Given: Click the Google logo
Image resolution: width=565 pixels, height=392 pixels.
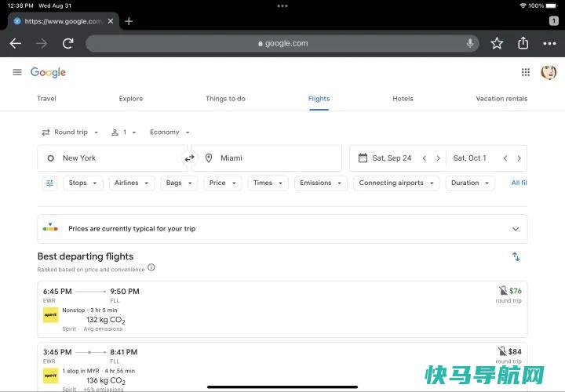Looking at the screenshot, I should (48, 72).
